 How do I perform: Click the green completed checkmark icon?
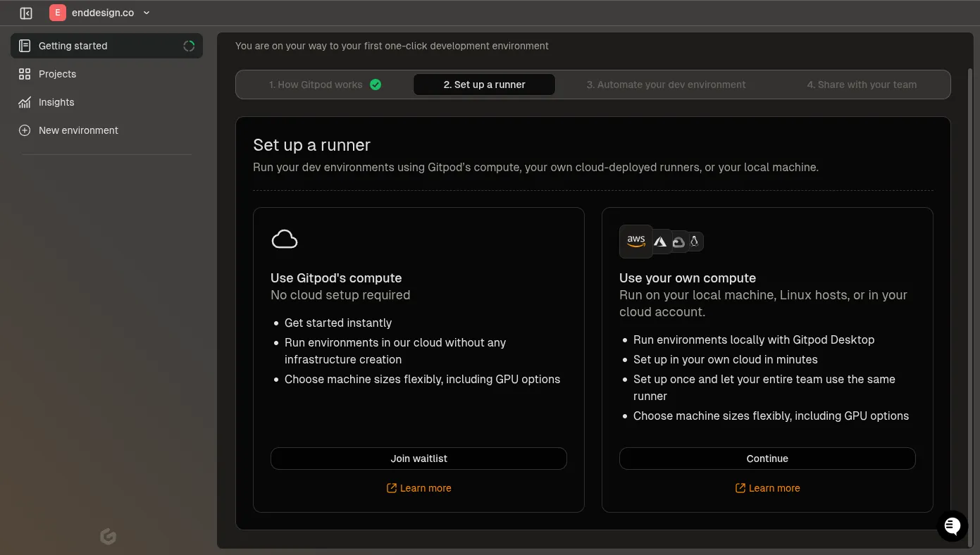pos(376,85)
